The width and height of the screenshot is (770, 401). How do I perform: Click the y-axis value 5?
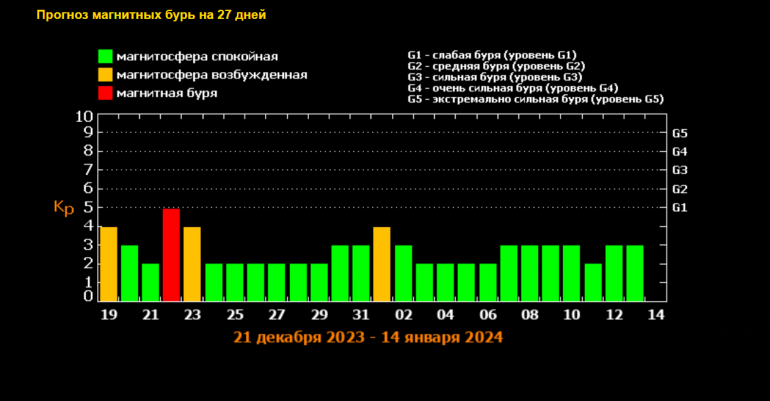[x=88, y=207]
